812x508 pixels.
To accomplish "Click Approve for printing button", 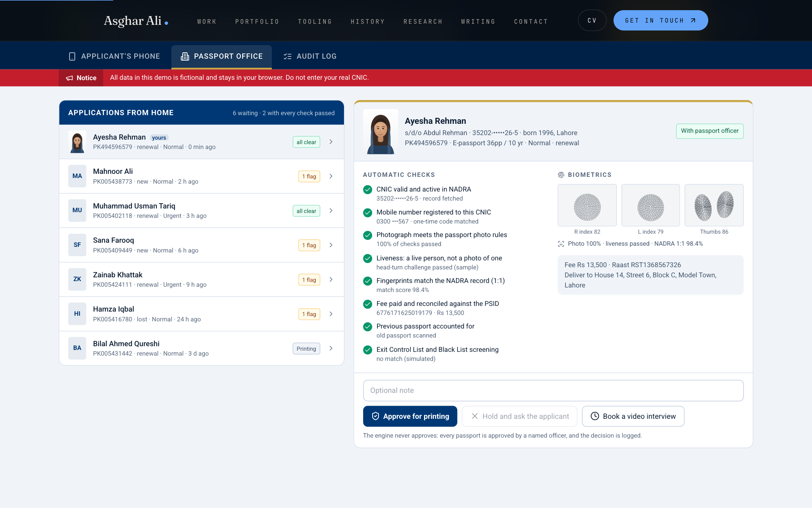I will pyautogui.click(x=410, y=416).
